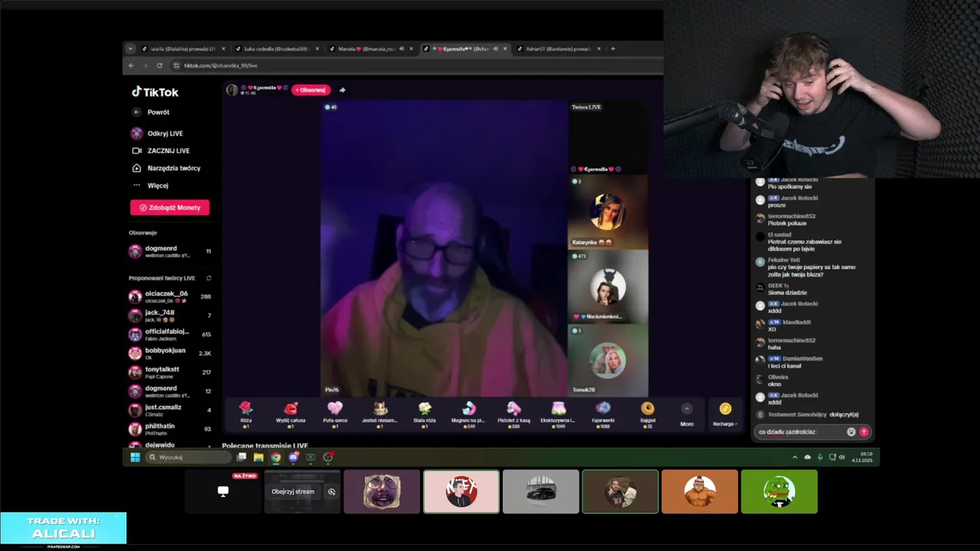Open philthatin live channel

tap(170, 429)
